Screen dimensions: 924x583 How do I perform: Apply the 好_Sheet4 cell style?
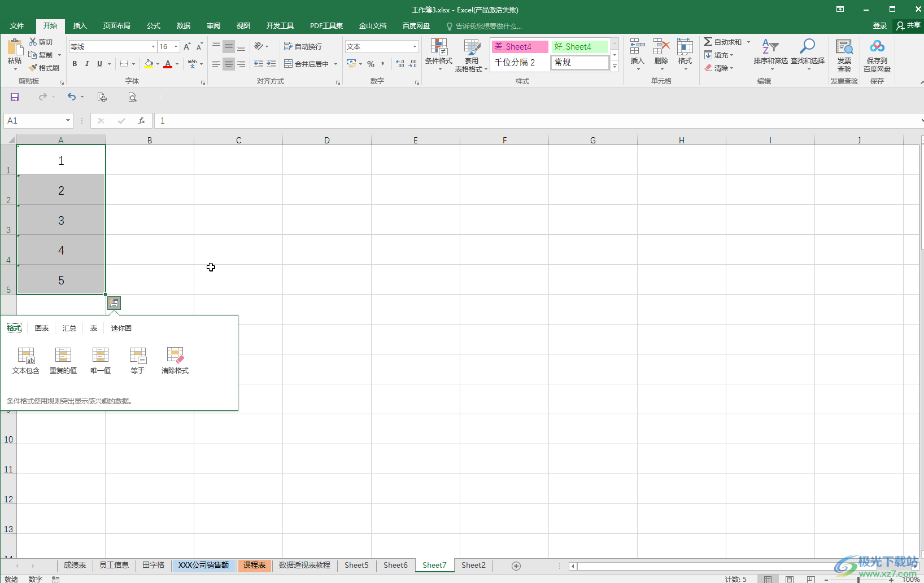click(x=579, y=46)
